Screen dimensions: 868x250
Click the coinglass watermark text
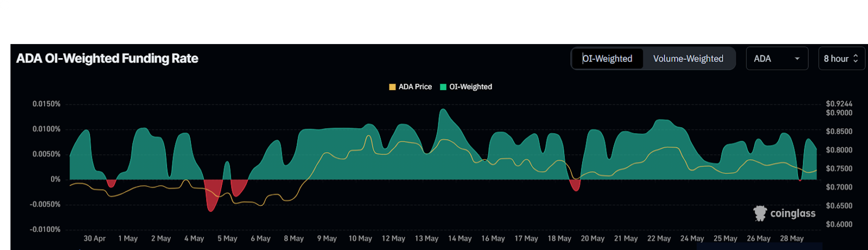[x=793, y=214]
